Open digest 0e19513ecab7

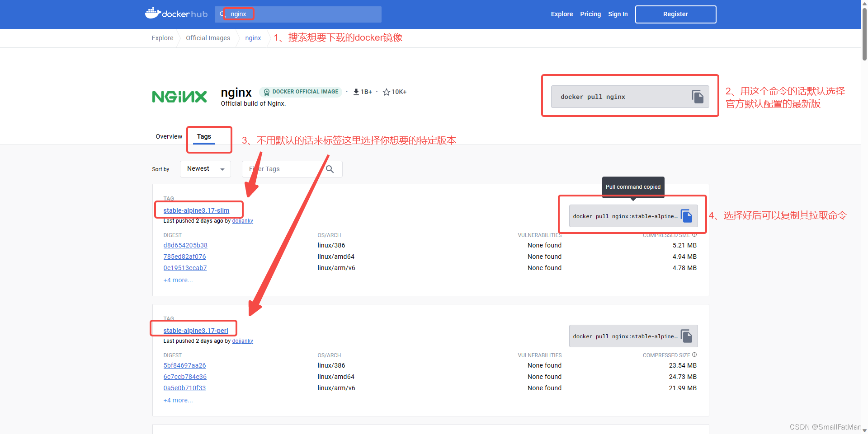(185, 268)
